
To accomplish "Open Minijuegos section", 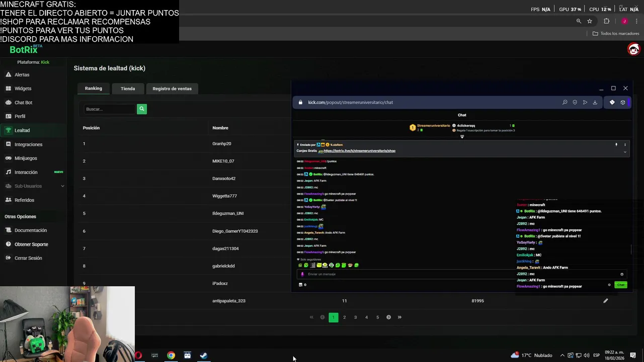I will [26, 158].
